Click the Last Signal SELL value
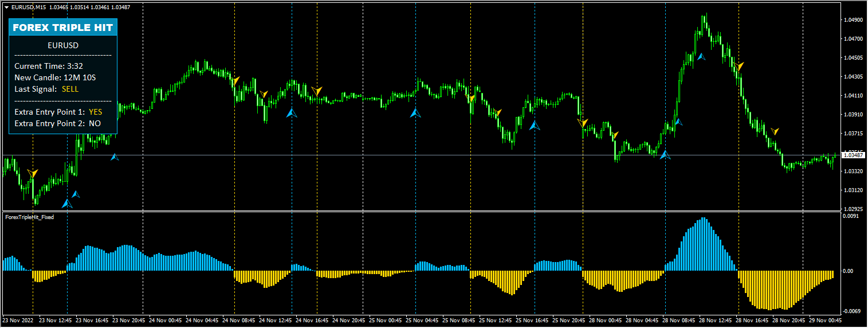This screenshot has width=868, height=328. [x=70, y=89]
